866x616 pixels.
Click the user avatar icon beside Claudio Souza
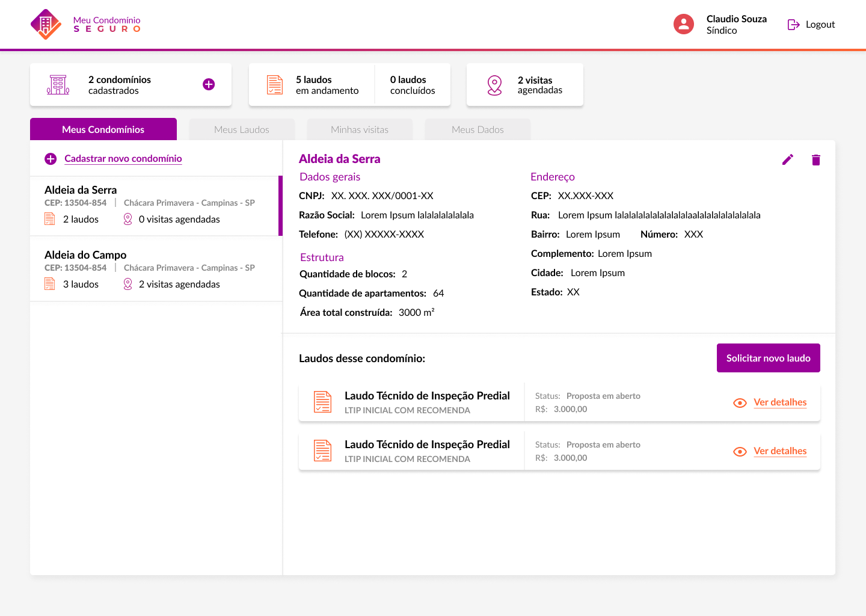click(683, 24)
